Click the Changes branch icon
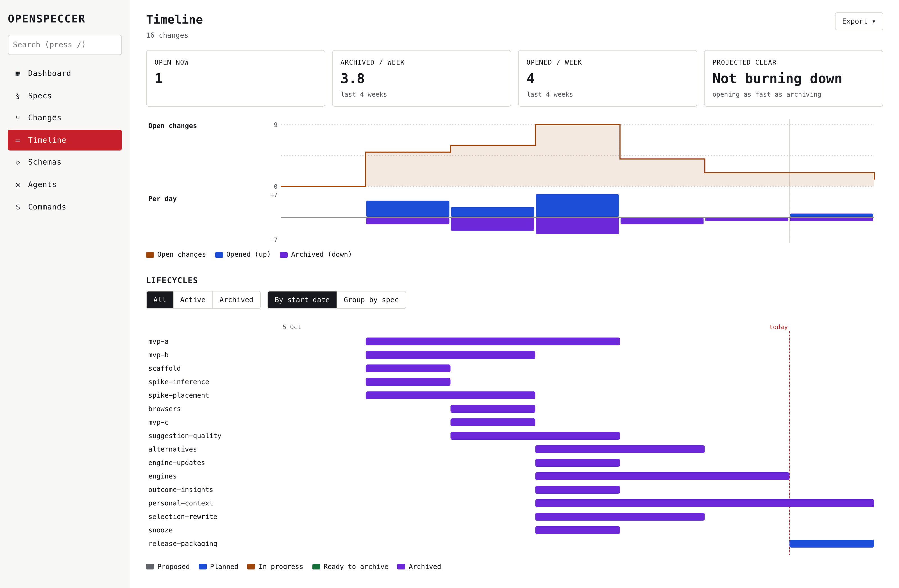Viewport: 899px width, 588px height. 18,118
